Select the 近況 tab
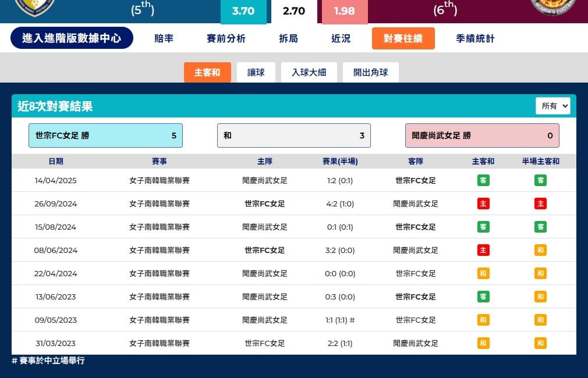Screen dimensions: 588x378 [341, 38]
